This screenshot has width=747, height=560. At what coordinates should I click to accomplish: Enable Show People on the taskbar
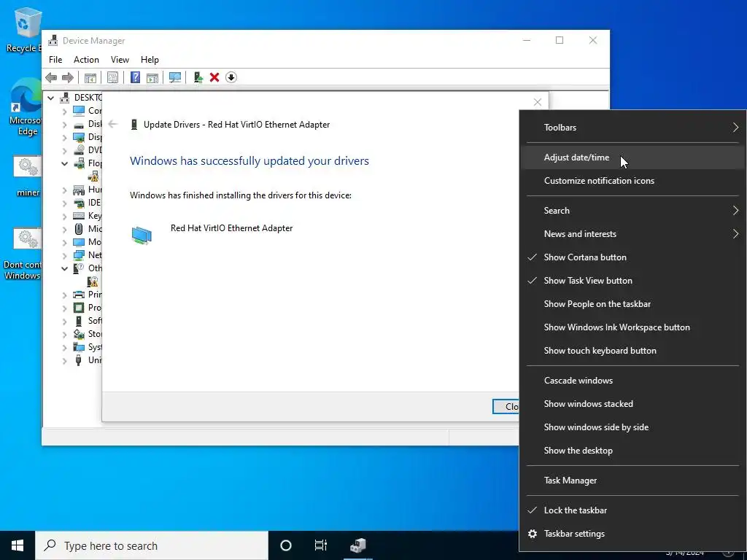(x=634, y=304)
